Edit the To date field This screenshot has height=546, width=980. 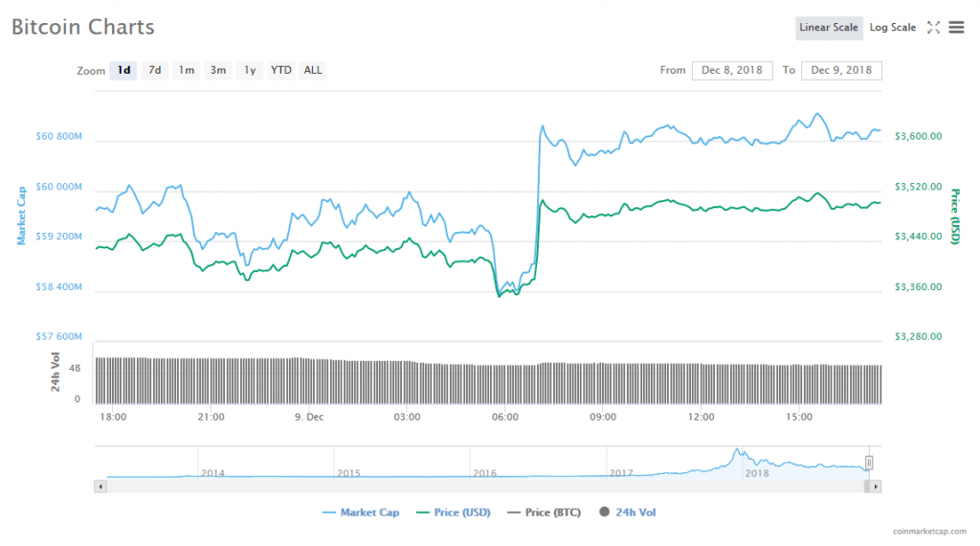[841, 70]
